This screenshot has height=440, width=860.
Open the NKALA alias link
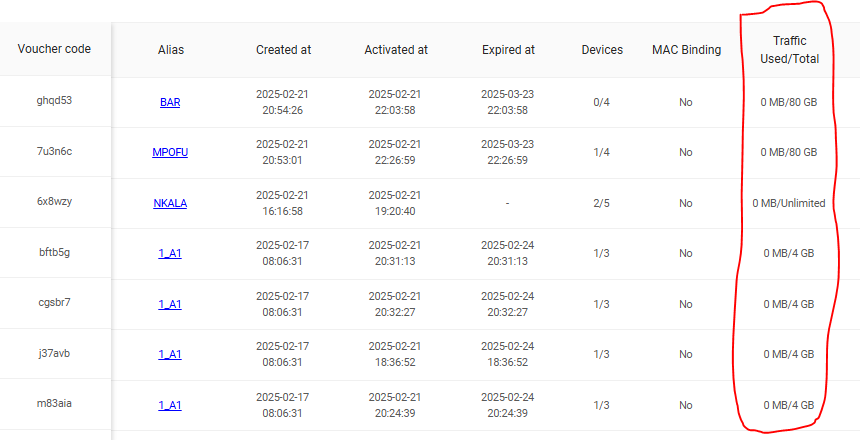pos(170,204)
